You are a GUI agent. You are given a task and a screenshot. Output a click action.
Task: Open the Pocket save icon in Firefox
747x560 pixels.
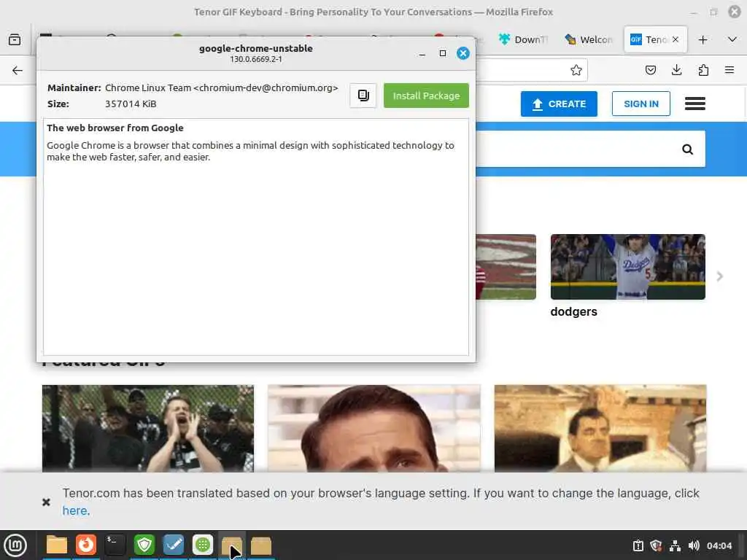coord(650,71)
